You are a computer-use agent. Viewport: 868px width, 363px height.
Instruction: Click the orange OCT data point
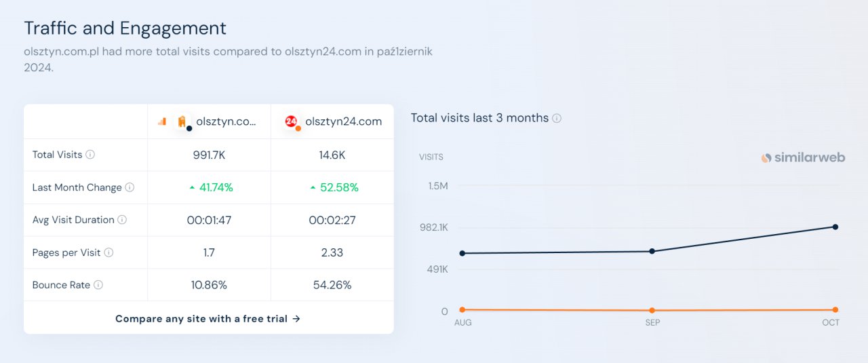pos(835,310)
